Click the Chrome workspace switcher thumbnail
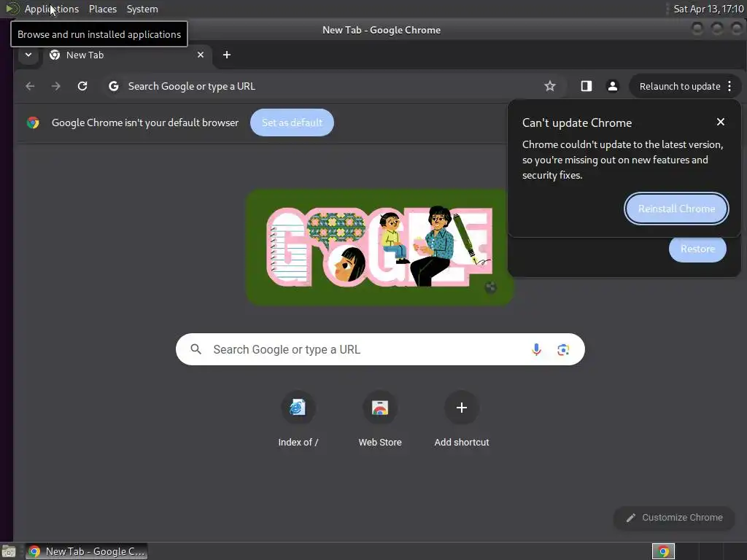 (x=663, y=551)
